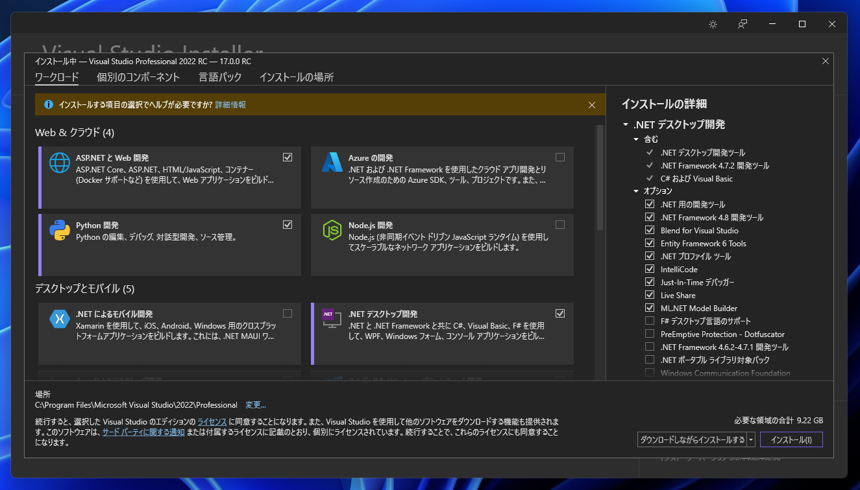Toggle the theme sun icon in title bar
This screenshot has width=860, height=490.
712,24
